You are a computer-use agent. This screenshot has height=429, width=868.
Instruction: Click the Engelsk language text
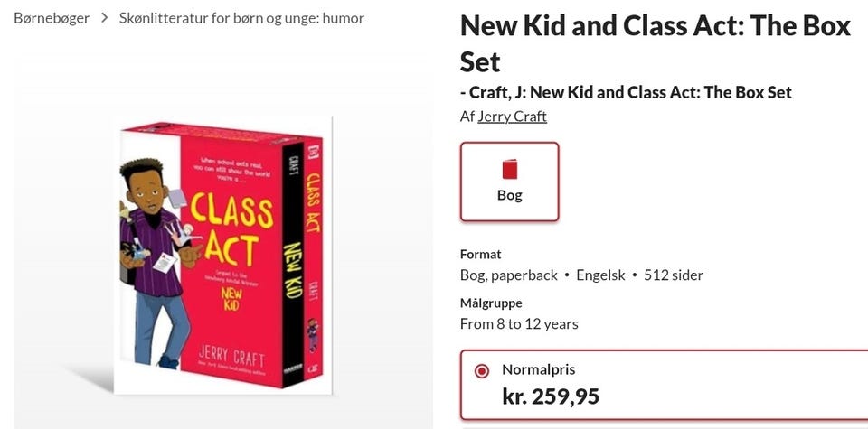tap(600, 275)
